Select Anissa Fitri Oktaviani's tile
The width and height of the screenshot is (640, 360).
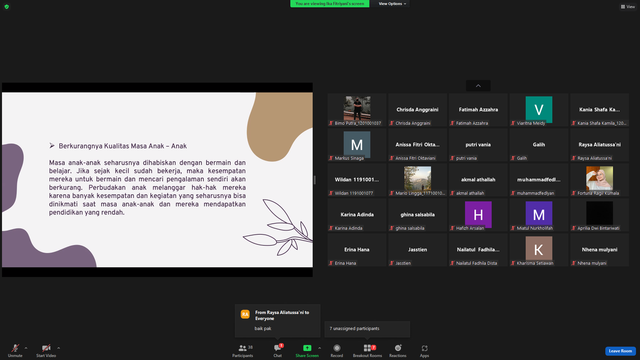point(417,145)
